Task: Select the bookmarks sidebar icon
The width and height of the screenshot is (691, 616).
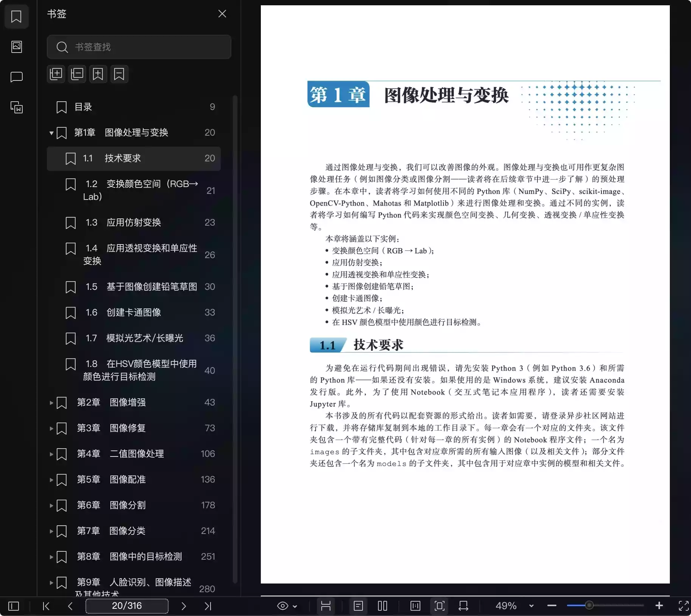Action: pyautogui.click(x=17, y=16)
